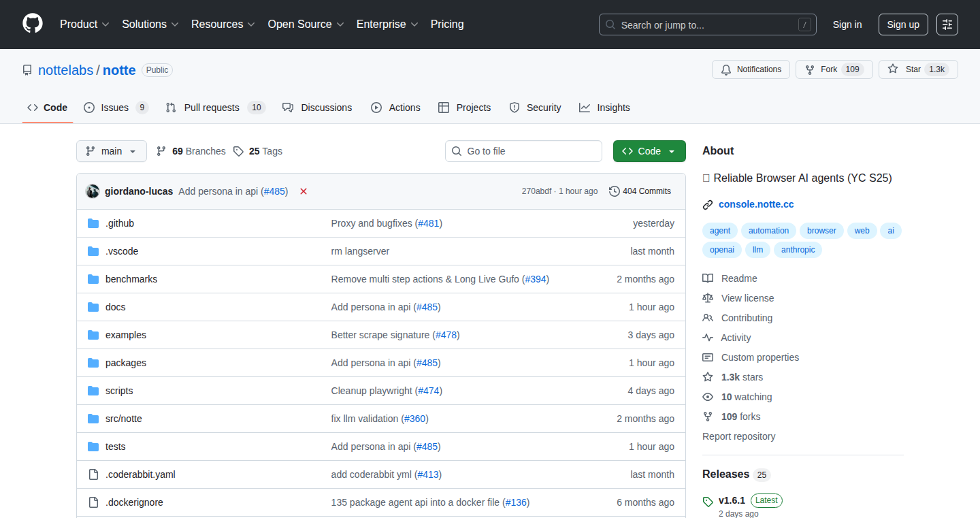Switch to the Pull requests tab
Viewport: 980px width, 518px height.
click(215, 108)
